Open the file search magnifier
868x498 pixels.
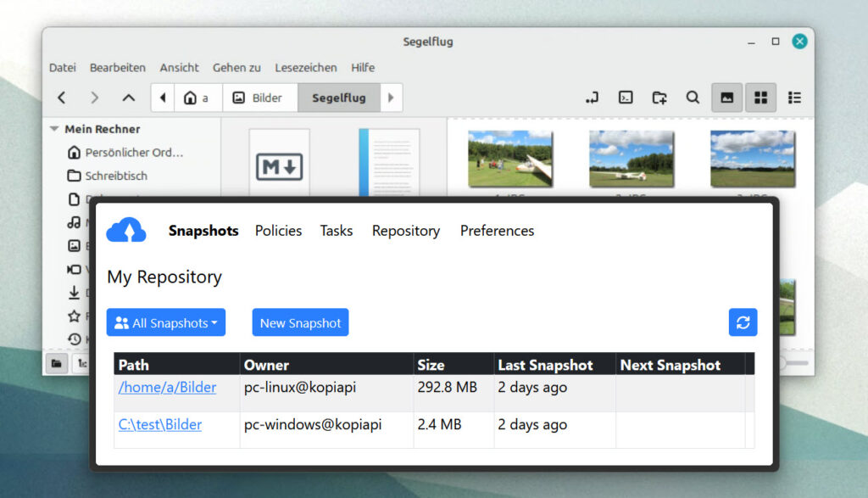693,98
